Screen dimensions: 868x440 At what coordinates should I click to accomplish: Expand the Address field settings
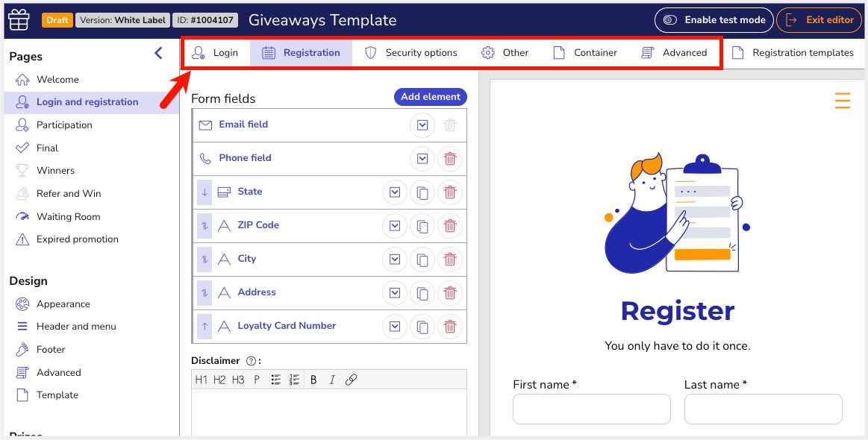[x=395, y=293]
